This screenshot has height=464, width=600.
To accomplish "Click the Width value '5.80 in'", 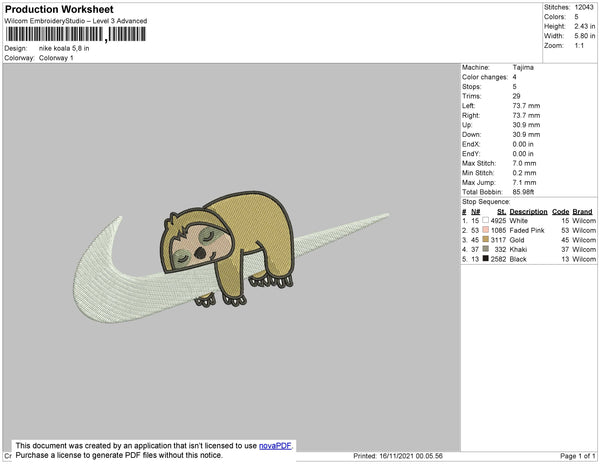I will pos(585,36).
